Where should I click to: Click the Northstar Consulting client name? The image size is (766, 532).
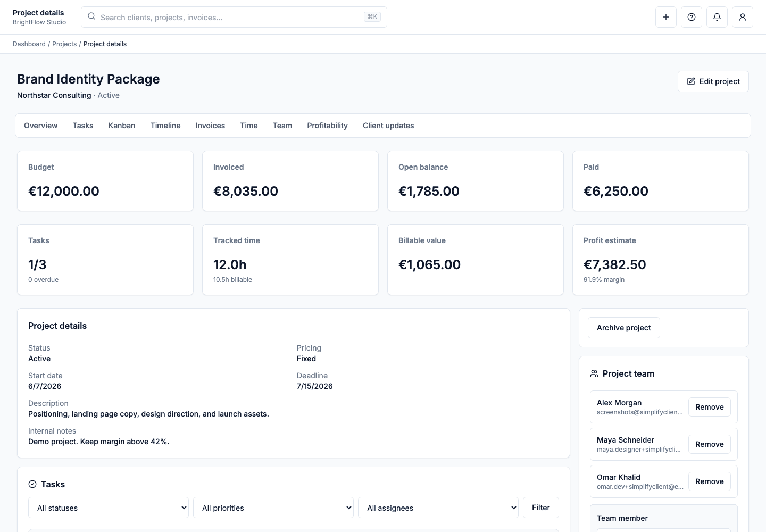[54, 95]
